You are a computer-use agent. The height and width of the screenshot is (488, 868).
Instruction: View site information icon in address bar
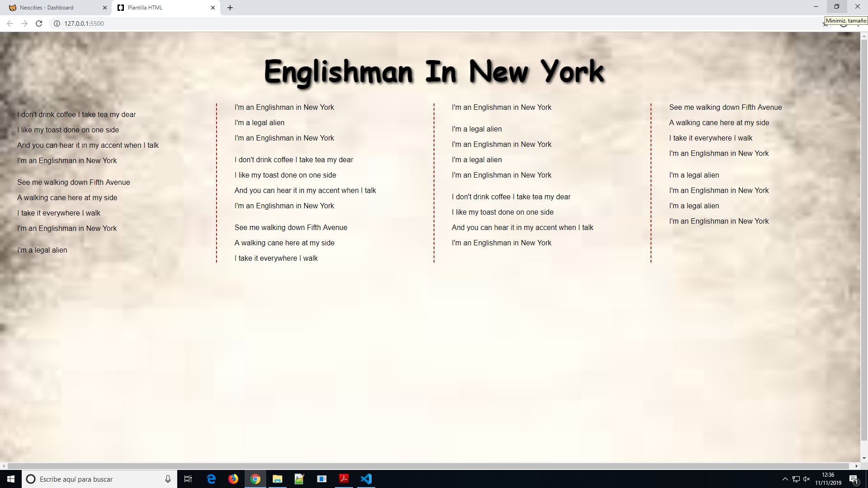[x=57, y=23]
